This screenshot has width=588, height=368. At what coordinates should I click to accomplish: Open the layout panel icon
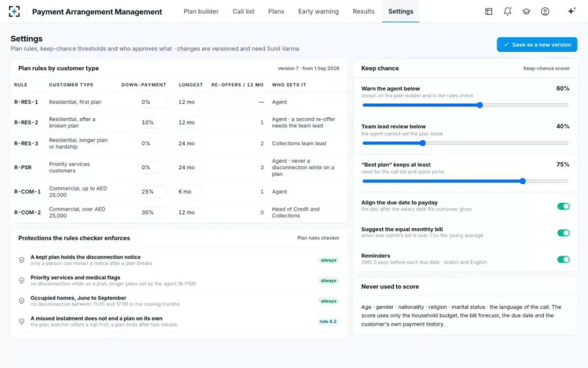[x=489, y=11]
